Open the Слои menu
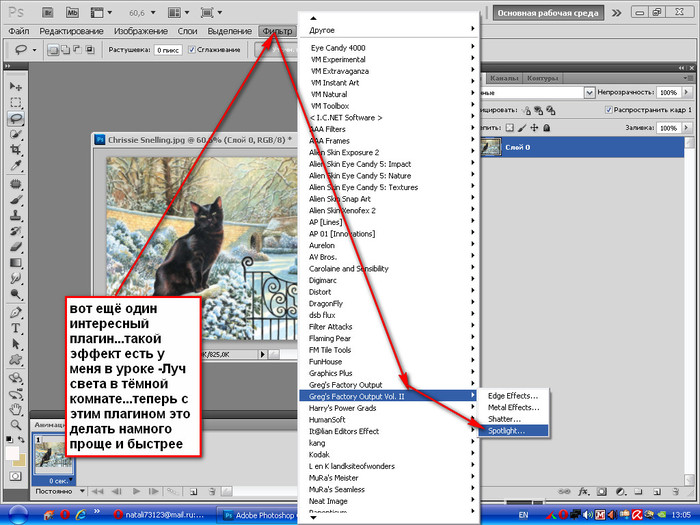This screenshot has height=525, width=700. 187,31
